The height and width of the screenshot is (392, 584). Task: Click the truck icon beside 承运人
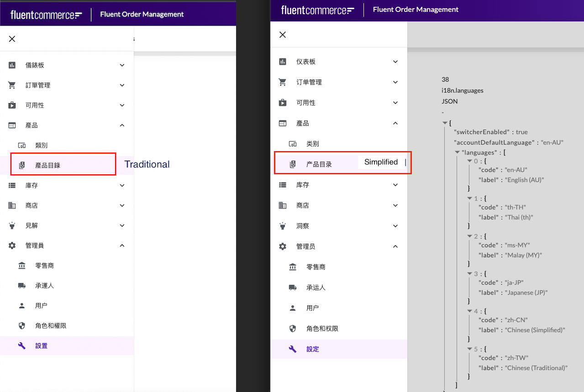293,287
